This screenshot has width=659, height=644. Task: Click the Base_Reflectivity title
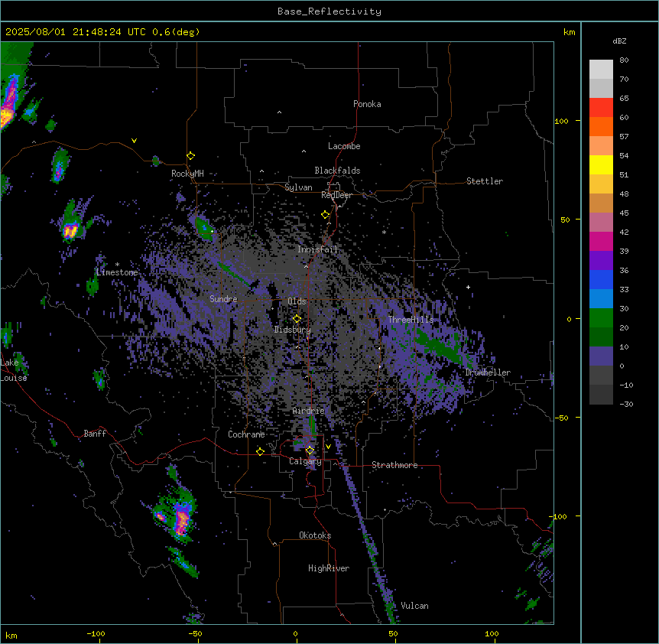click(329, 11)
